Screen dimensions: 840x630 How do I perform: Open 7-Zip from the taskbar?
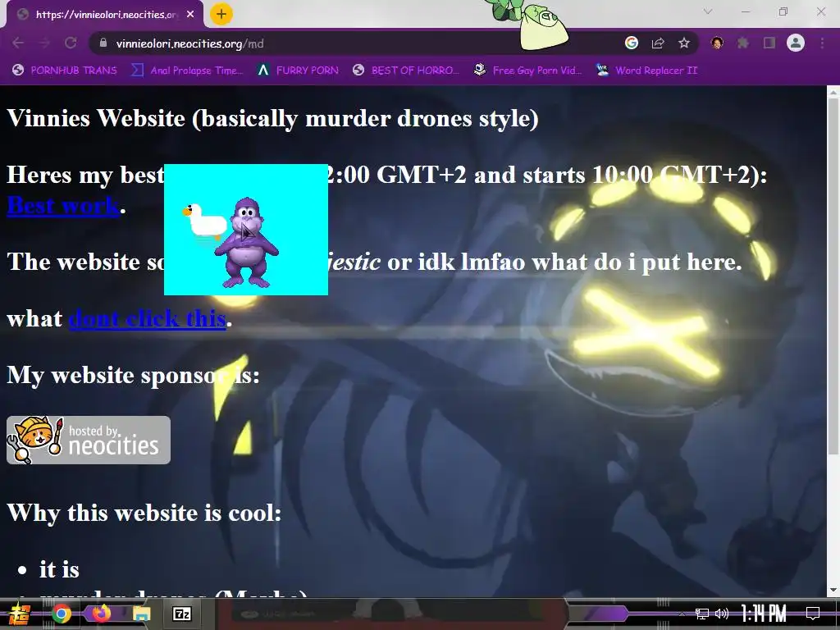pos(181,614)
